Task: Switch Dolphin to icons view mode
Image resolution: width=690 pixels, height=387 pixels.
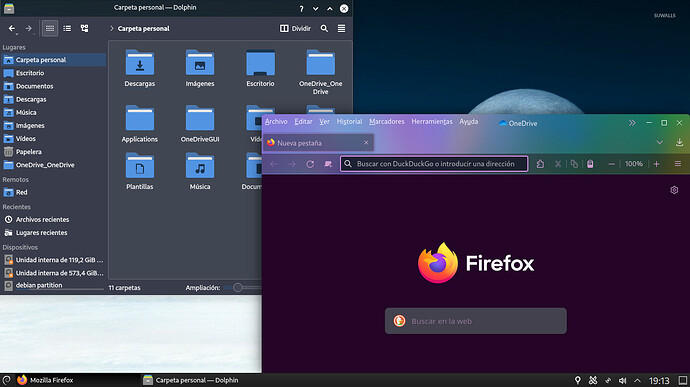Action: (50, 28)
